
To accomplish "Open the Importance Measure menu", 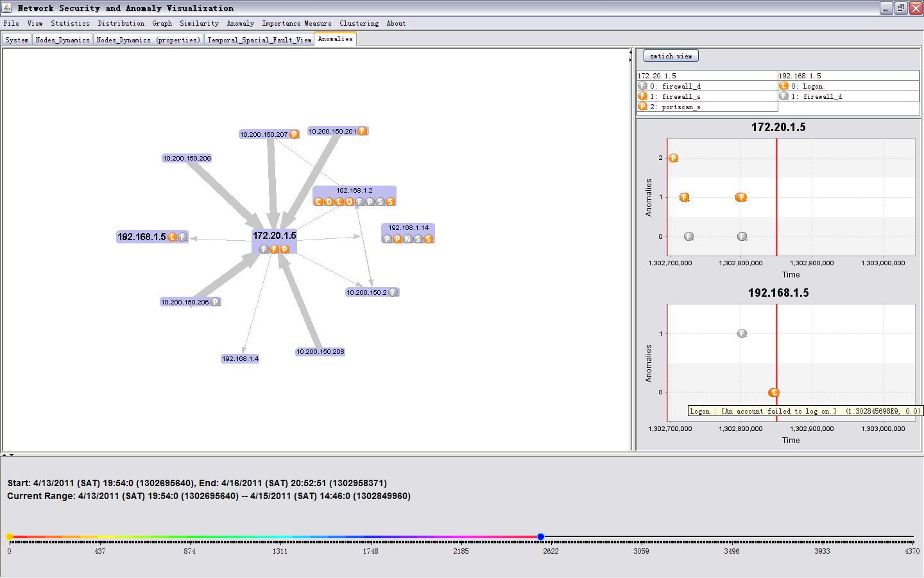I will [296, 23].
